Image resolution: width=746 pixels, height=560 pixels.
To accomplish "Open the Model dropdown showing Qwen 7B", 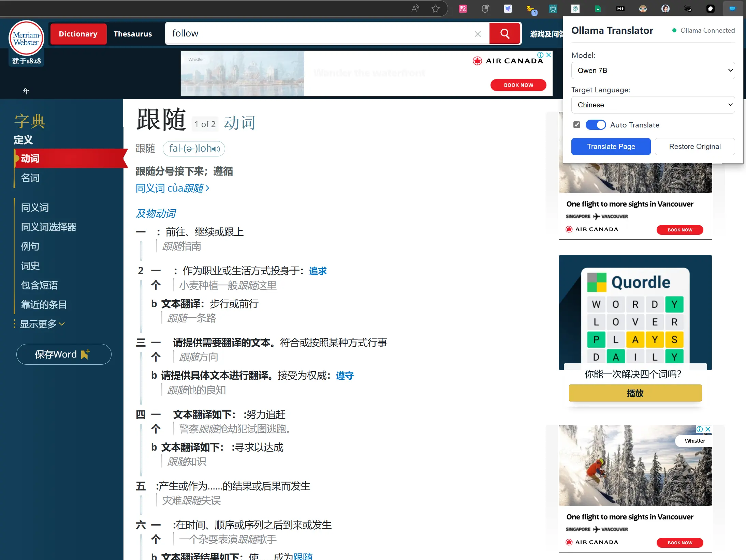I will 653,71.
